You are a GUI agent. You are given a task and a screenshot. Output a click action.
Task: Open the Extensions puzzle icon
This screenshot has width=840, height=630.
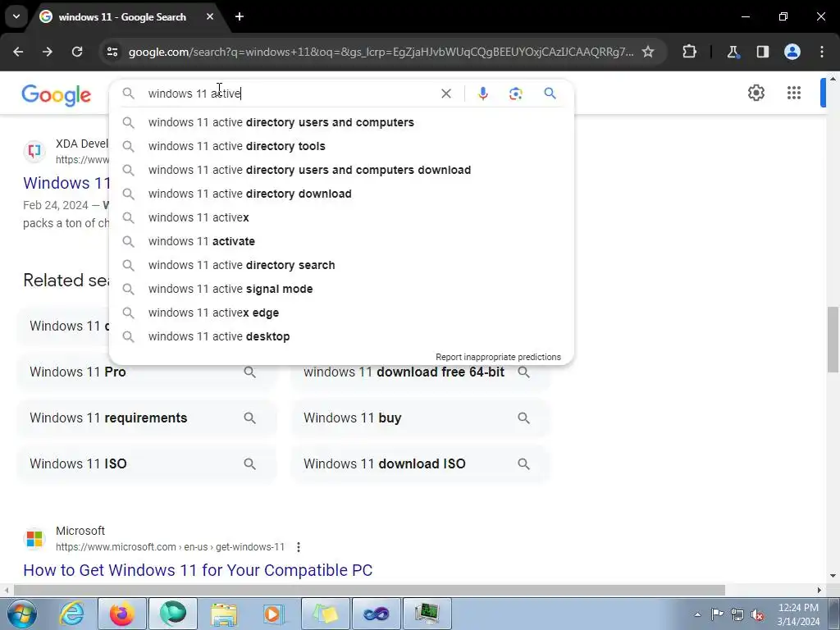click(x=689, y=52)
